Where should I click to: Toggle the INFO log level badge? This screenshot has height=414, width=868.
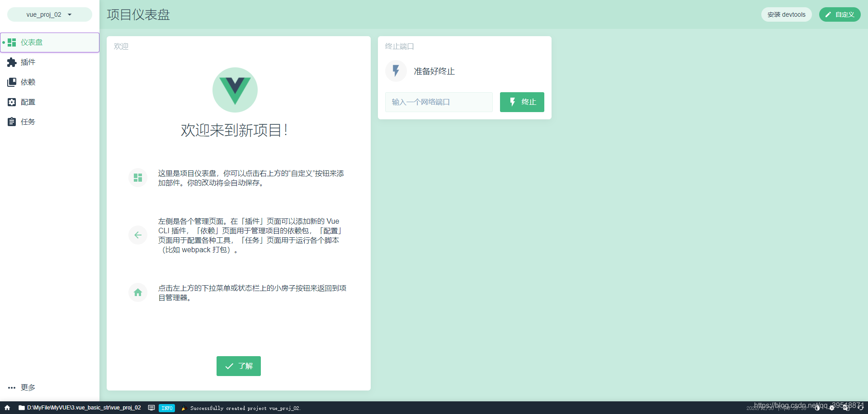coord(167,408)
